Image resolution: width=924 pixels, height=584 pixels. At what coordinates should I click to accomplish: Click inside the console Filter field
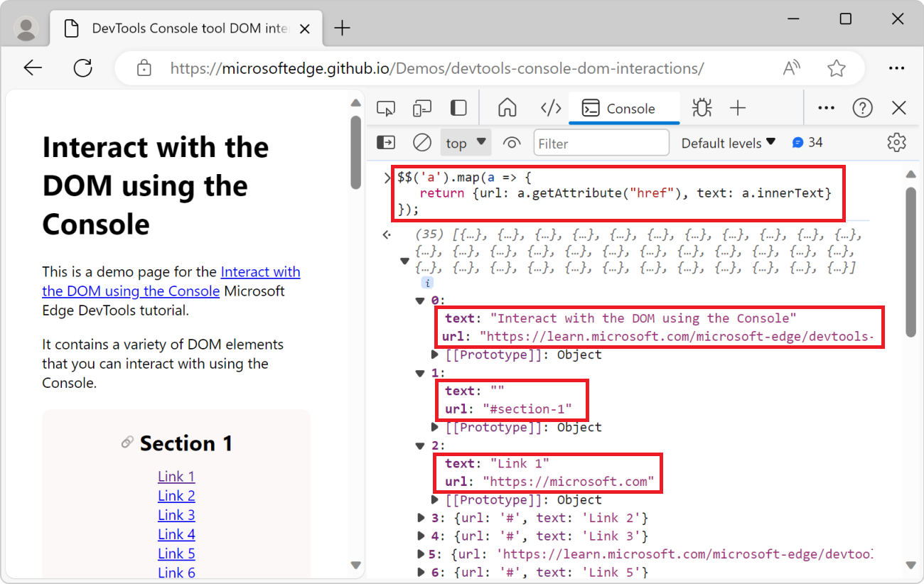coord(601,142)
